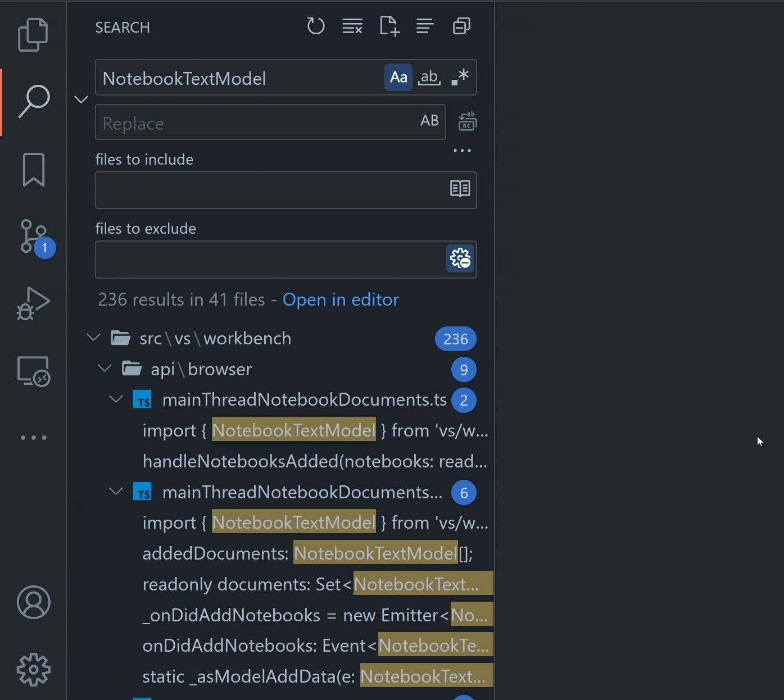Switch to the Explorer view
The image size is (784, 700).
33,34
